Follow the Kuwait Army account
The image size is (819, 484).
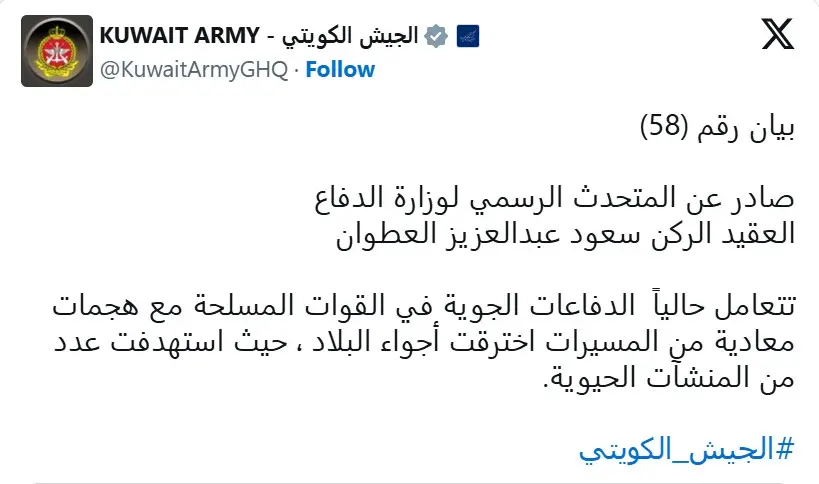tap(340, 69)
